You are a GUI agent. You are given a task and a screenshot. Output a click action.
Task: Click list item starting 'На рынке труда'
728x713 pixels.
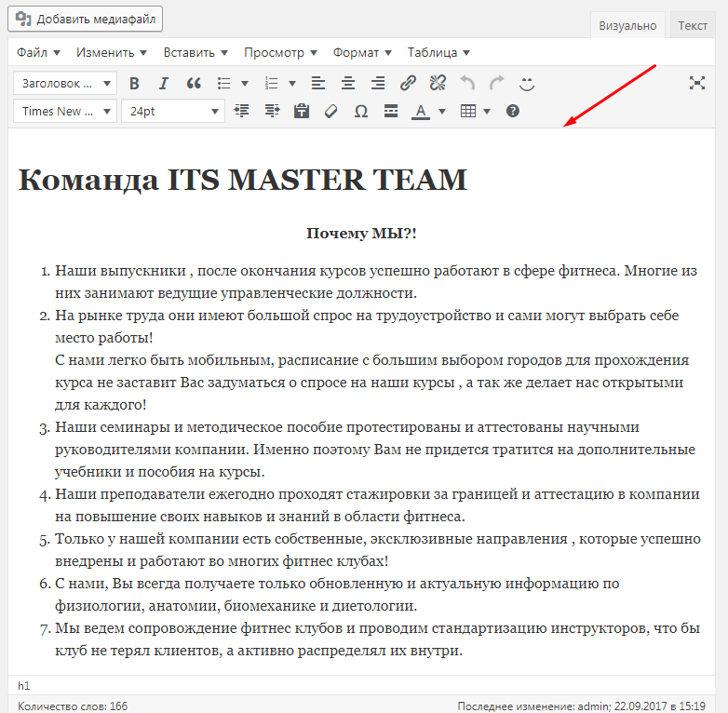click(371, 359)
